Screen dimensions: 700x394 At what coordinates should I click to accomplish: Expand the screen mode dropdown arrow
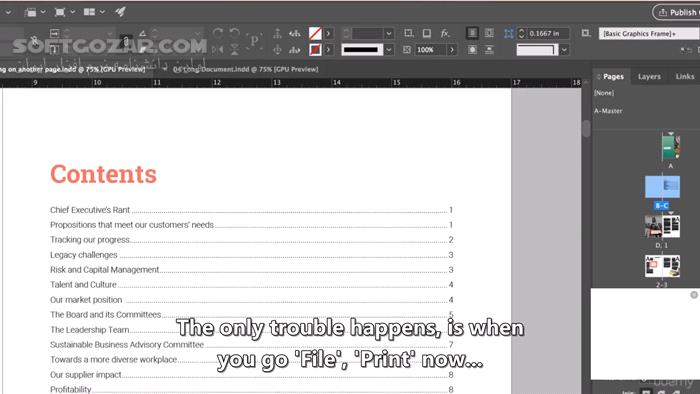(x=72, y=12)
